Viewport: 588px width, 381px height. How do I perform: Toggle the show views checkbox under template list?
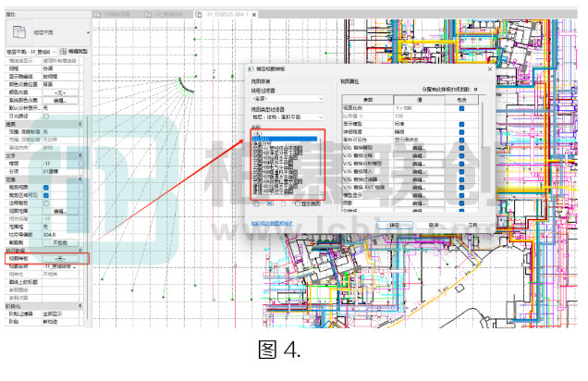pyautogui.click(x=298, y=204)
